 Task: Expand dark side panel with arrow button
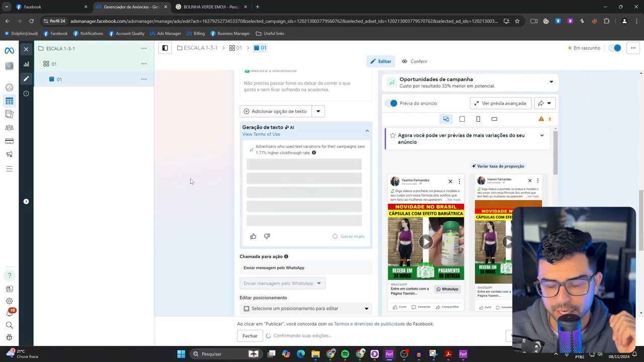coord(26,202)
